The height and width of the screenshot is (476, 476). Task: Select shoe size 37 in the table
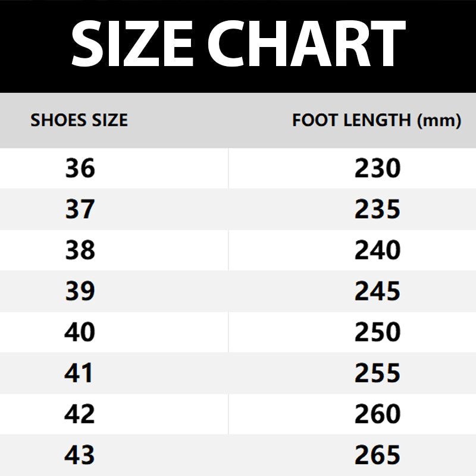[x=80, y=209]
